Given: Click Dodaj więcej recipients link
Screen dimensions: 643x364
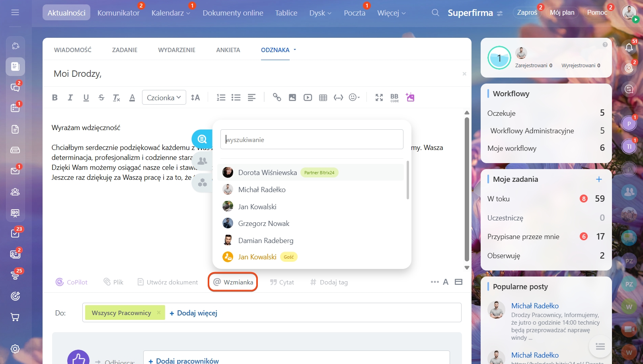Looking at the screenshot, I should tap(193, 313).
